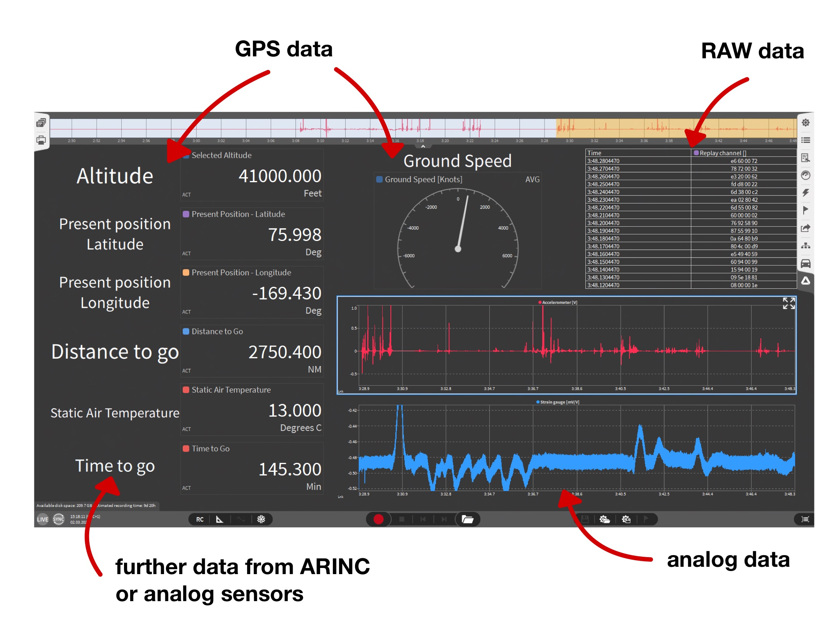Click the gauge instruments icon in sidebar

tap(806, 175)
